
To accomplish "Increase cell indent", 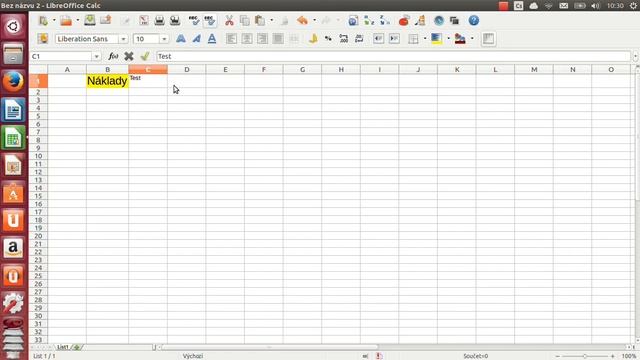I will [394, 39].
